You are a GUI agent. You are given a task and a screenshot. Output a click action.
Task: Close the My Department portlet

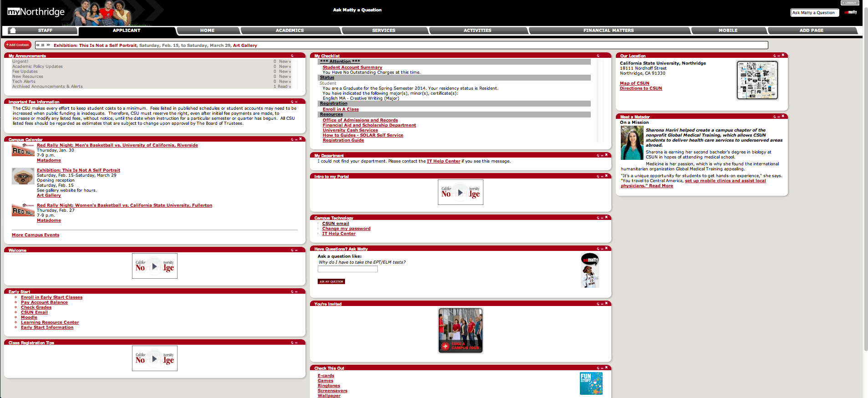pyautogui.click(x=606, y=155)
